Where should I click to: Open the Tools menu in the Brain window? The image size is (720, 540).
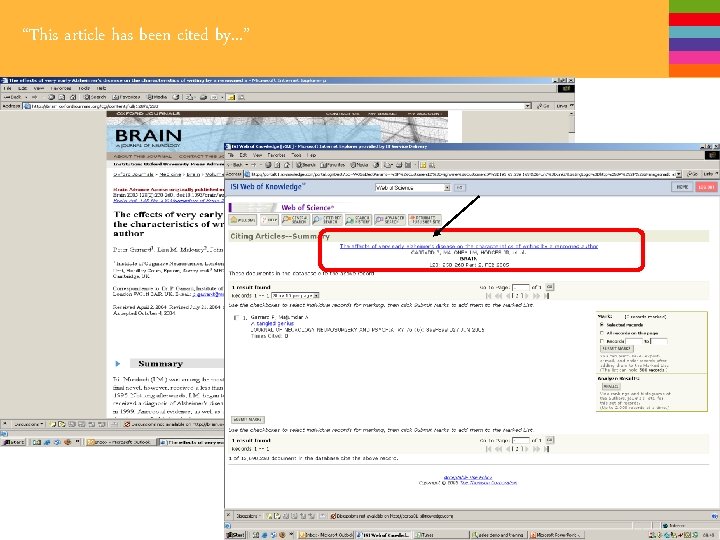[84, 88]
